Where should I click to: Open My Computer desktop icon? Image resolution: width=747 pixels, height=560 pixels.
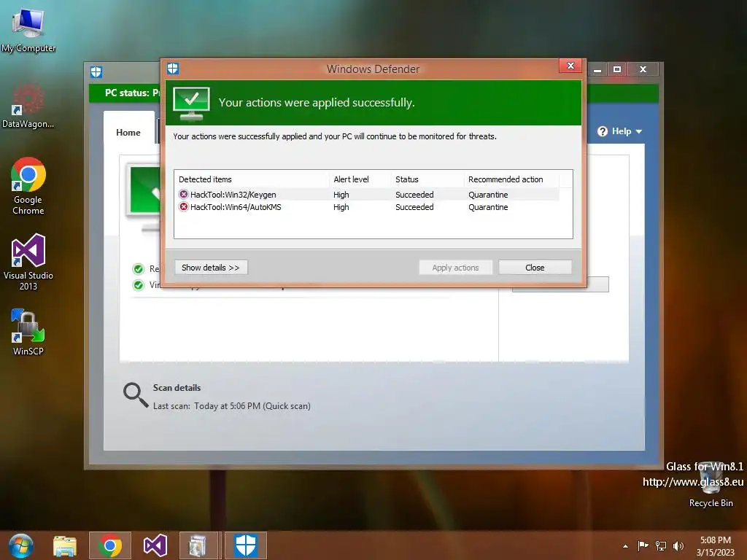click(28, 31)
